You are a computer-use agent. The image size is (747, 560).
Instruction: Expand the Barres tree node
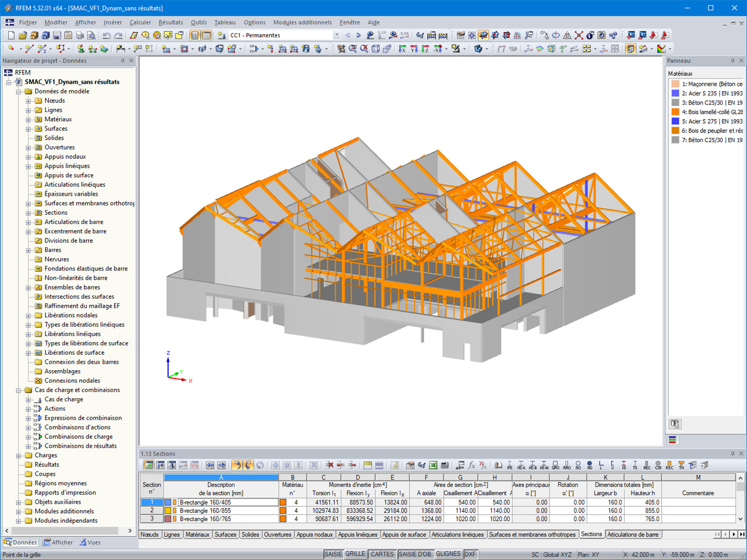[x=28, y=250]
